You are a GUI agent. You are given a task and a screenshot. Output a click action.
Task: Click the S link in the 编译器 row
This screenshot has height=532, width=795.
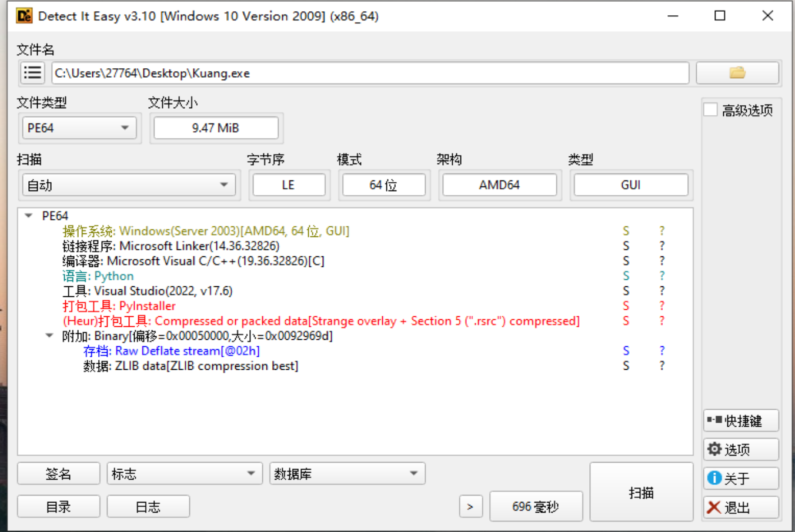pyautogui.click(x=626, y=261)
